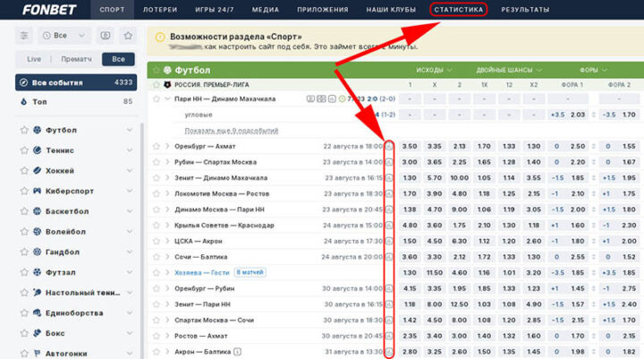Viewport: 644px width, 359px height.
Task: Click volleyball icon in sidebar
Action: tap(38, 232)
